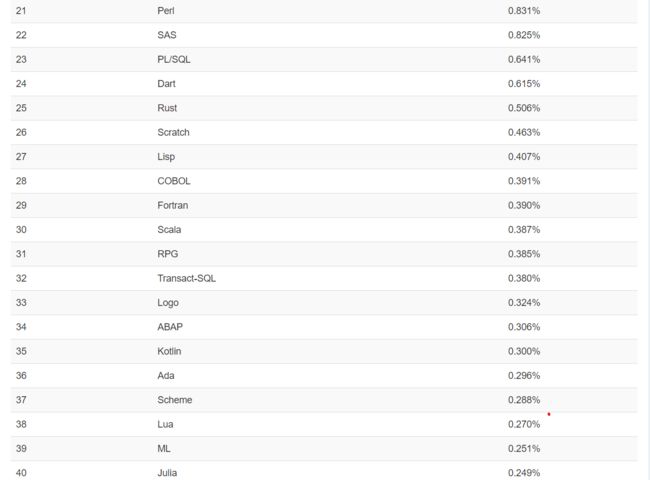Click the Kotlin language name

point(169,351)
